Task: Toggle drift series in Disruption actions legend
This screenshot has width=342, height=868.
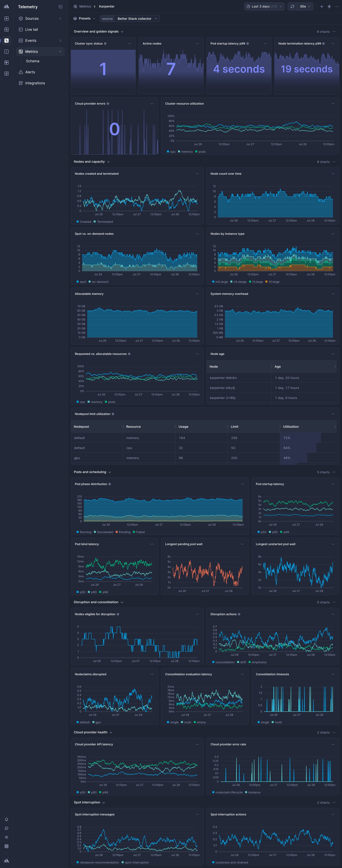Action: (241, 662)
